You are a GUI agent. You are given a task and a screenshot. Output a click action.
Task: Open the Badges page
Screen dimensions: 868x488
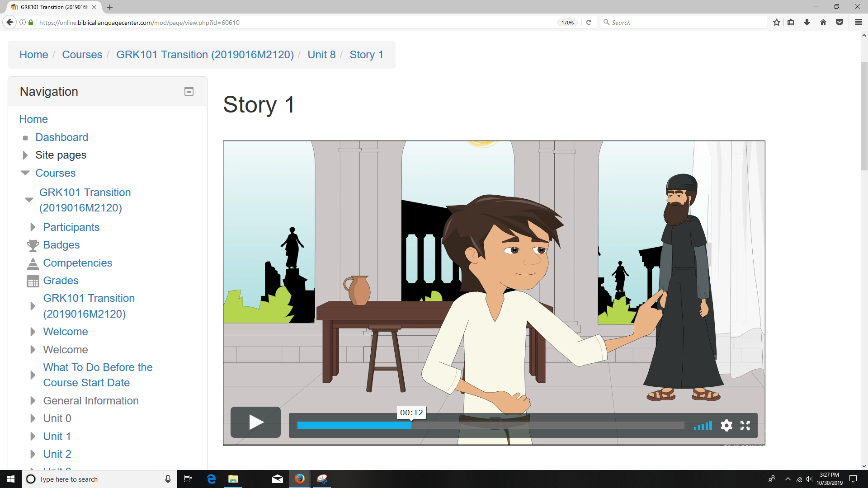click(x=61, y=245)
